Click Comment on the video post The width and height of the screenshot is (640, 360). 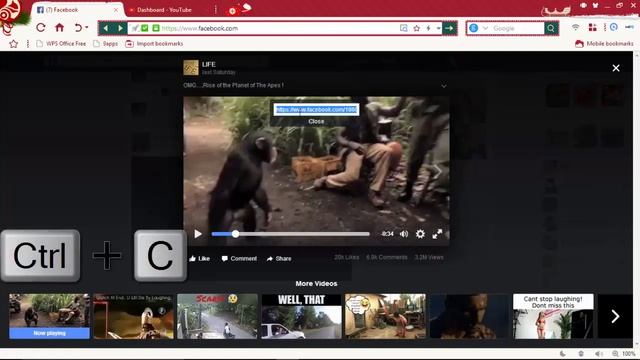239,258
